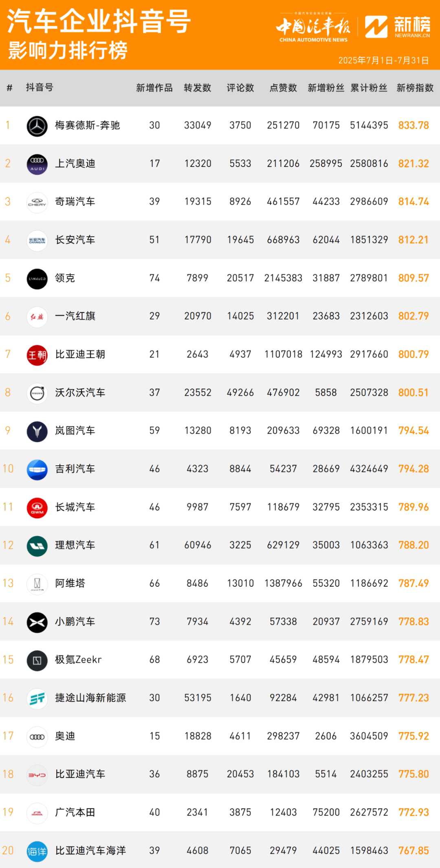Image resolution: width=440 pixels, height=868 pixels.
Task: Click the Li Auto green logo avatar
Action: point(37,546)
